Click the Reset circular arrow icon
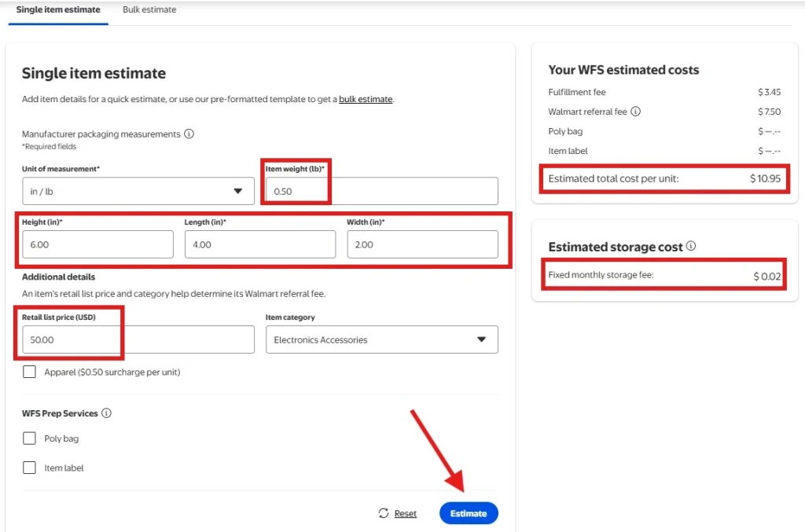 (384, 513)
